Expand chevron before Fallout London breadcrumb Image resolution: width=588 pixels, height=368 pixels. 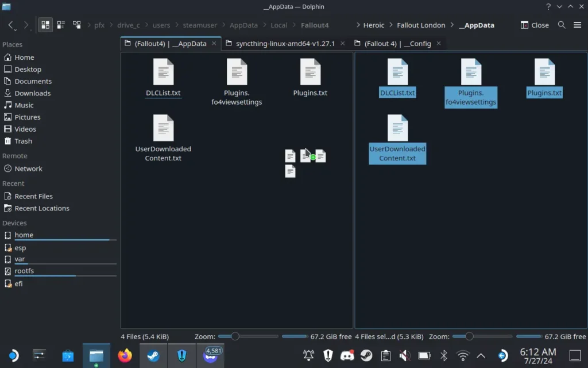point(390,25)
